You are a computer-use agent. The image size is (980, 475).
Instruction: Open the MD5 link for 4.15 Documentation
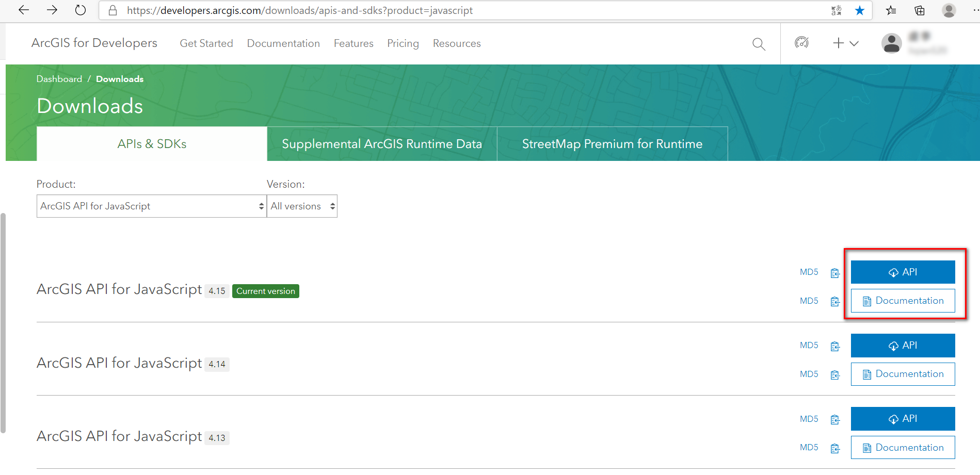tap(809, 301)
